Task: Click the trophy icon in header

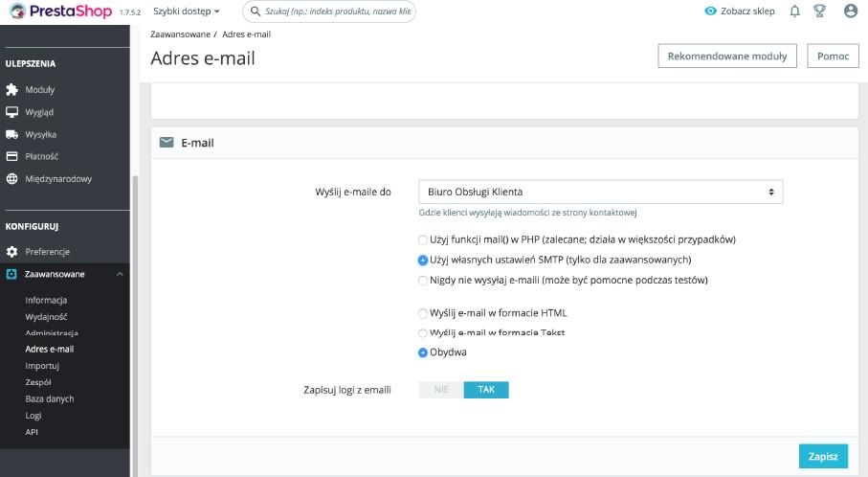Action: (x=820, y=11)
